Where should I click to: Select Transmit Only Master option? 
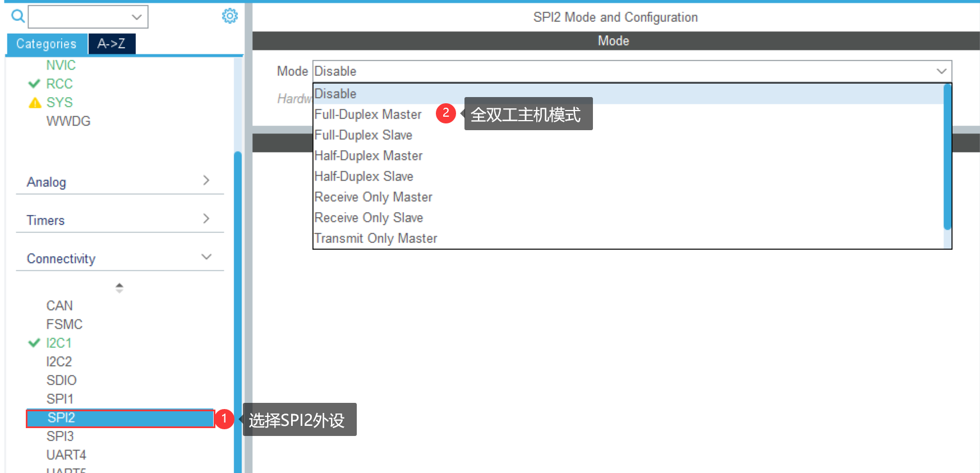point(375,238)
